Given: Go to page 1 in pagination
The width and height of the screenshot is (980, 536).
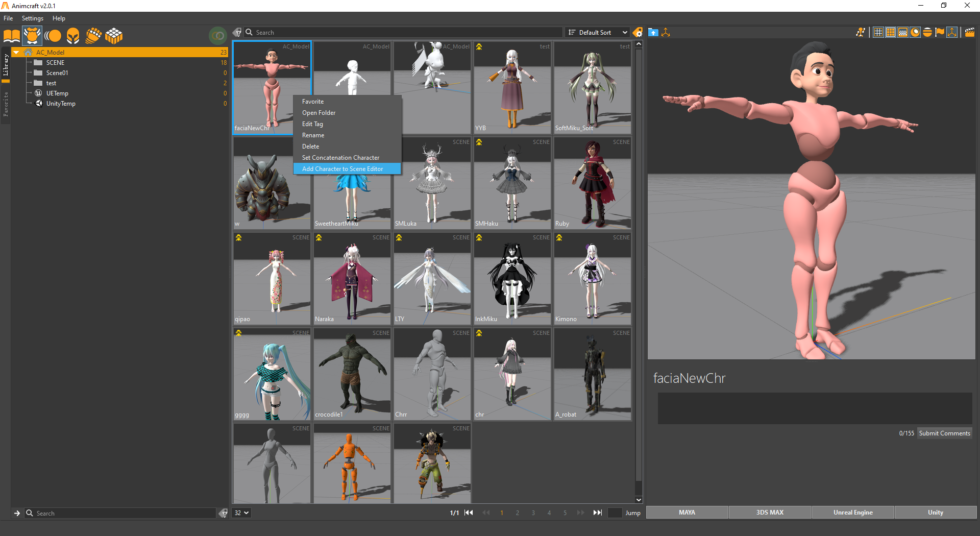Looking at the screenshot, I should (x=502, y=513).
